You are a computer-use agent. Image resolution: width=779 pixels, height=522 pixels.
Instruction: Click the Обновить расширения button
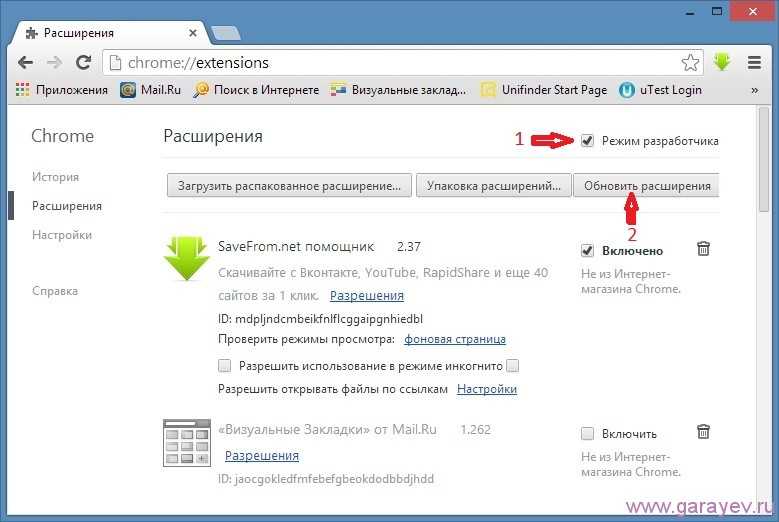point(646,186)
